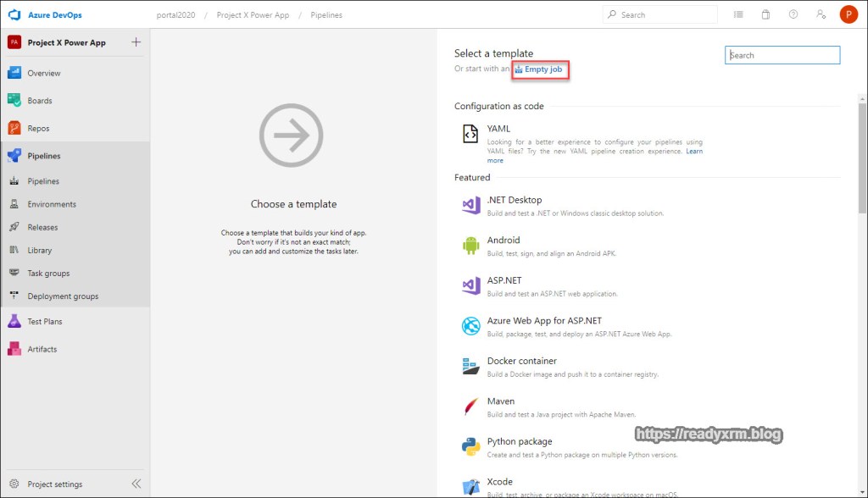Viewport: 868px width, 498px height.
Task: Open the help question mark icon
Action: 793,14
